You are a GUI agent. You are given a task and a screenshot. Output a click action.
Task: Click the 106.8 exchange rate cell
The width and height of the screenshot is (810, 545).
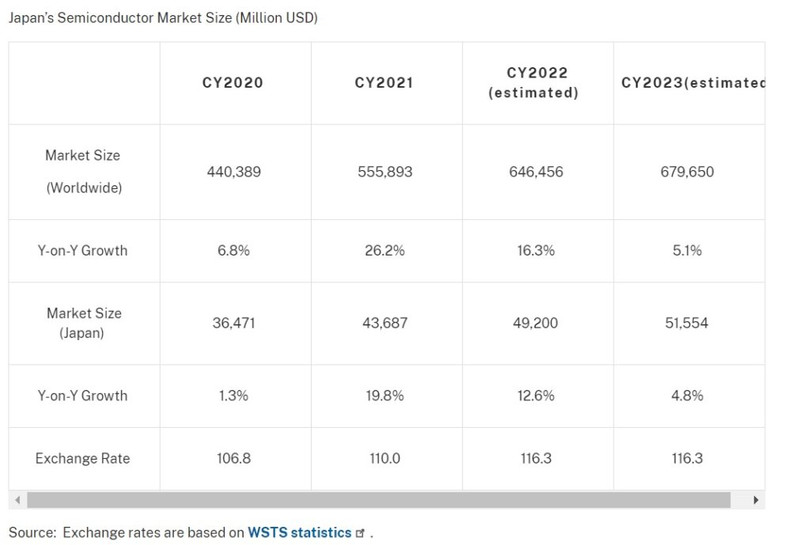pos(233,459)
